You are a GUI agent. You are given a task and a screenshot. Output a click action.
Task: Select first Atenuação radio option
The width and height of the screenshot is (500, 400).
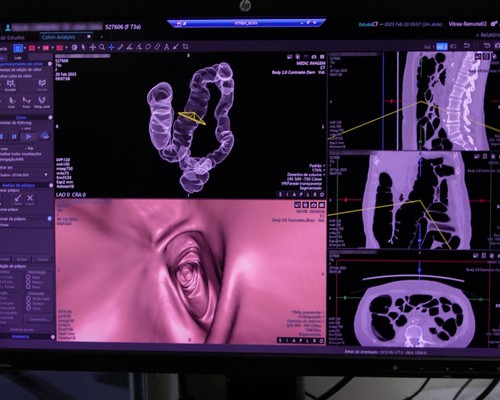(28, 299)
